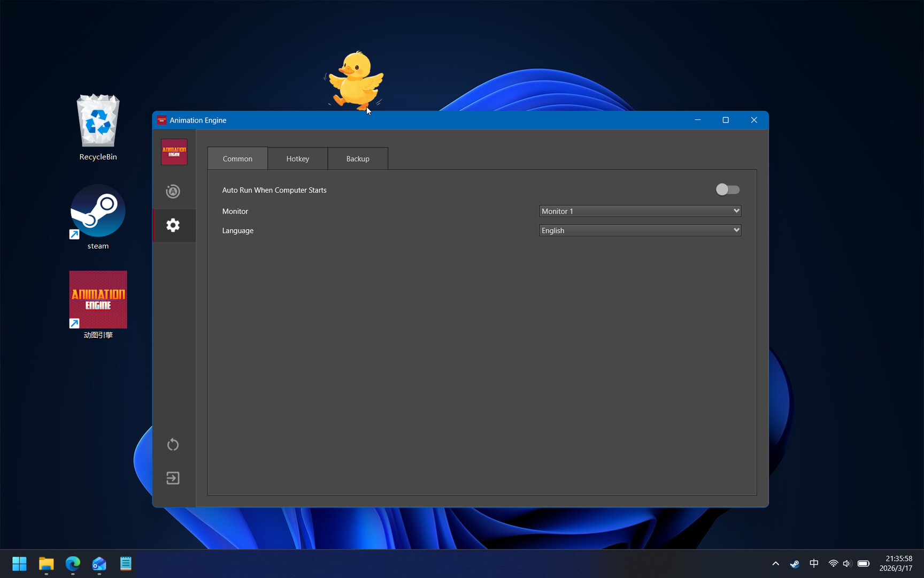Open the Settings gear in the sidebar
Image resolution: width=924 pixels, height=578 pixels.
[173, 225]
